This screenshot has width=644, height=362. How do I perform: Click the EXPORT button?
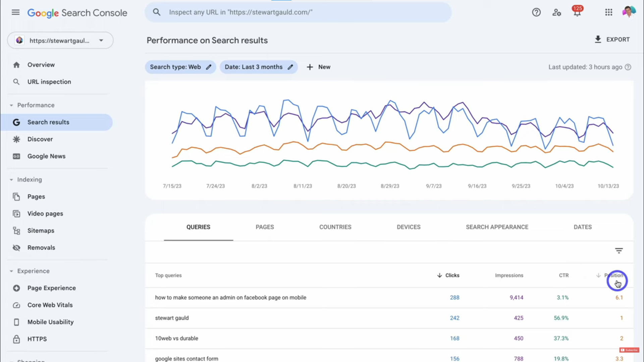pos(612,39)
